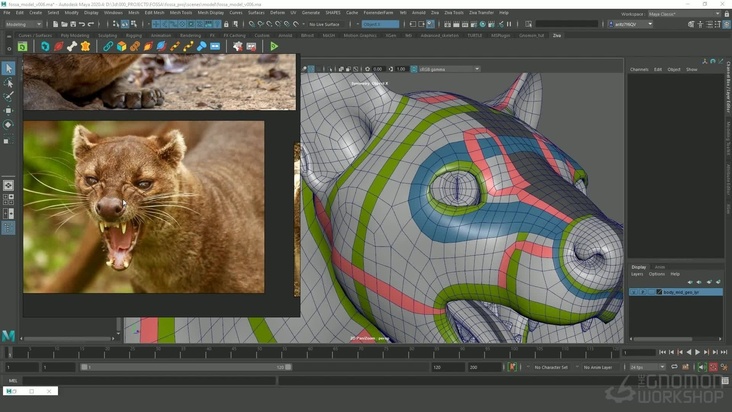This screenshot has height=412, width=732.
Task: Open the Ziva Tools menu
Action: [x=454, y=13]
